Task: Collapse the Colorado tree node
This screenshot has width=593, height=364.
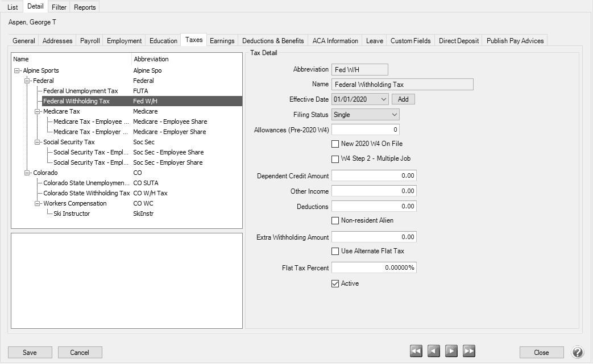Action: [27, 173]
